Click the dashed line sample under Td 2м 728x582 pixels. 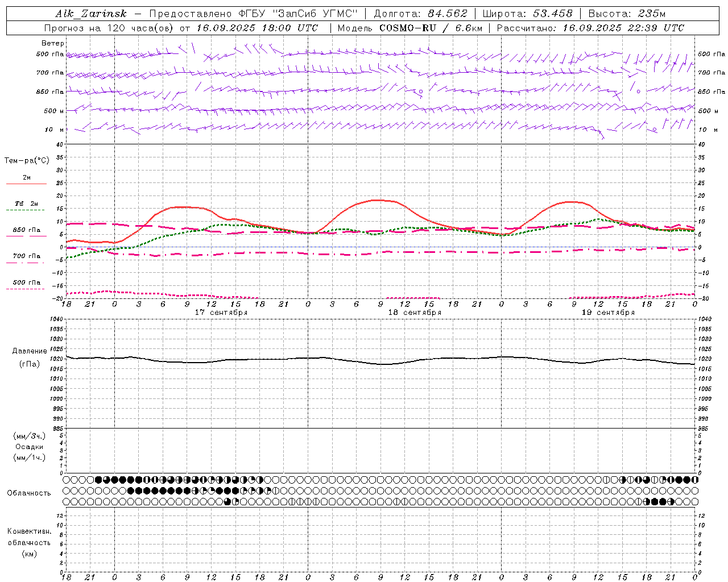26,210
